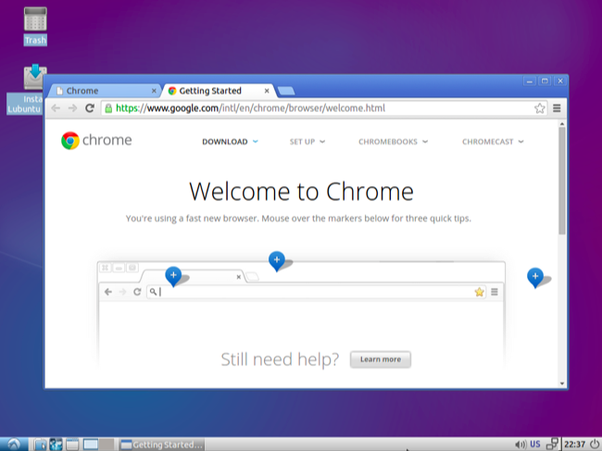Click the Getting Started taskbar window button

coord(162,444)
